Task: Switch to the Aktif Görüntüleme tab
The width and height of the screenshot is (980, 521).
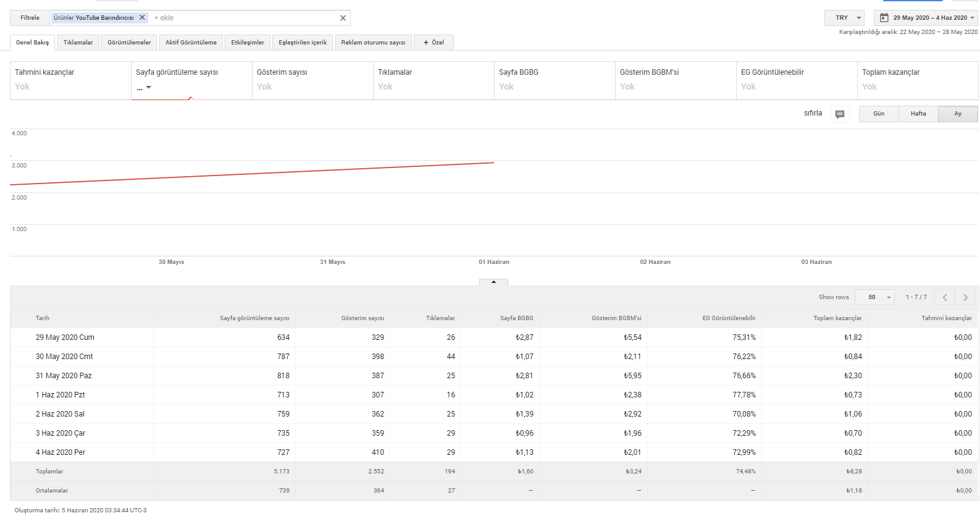Action: coord(191,43)
